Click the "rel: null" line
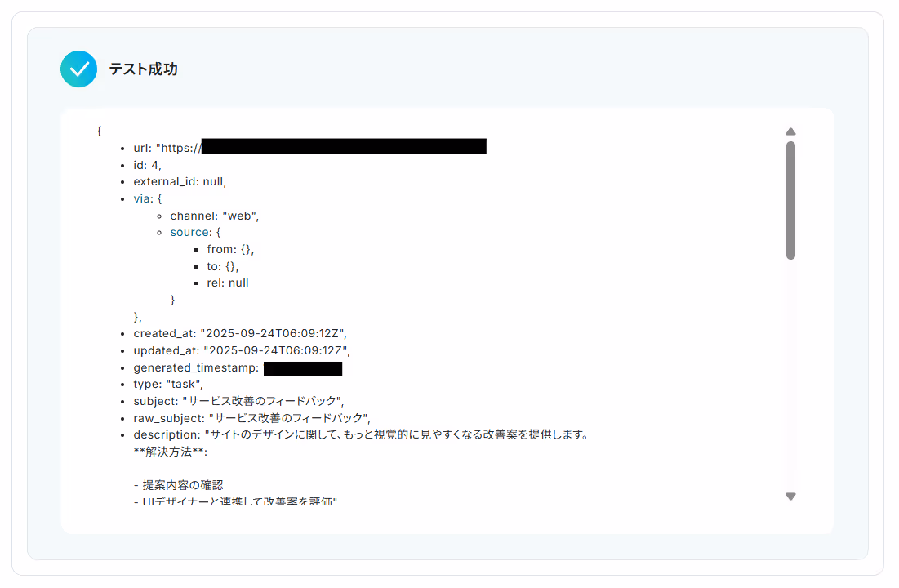This screenshot has height=588, width=899. (228, 283)
